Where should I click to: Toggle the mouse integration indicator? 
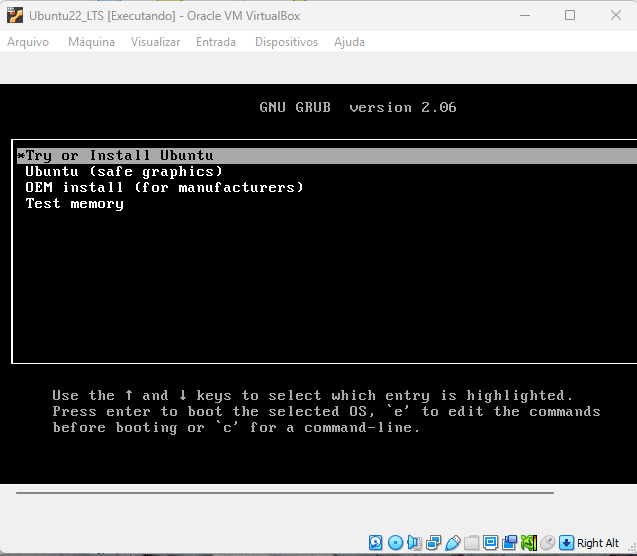tap(547, 543)
